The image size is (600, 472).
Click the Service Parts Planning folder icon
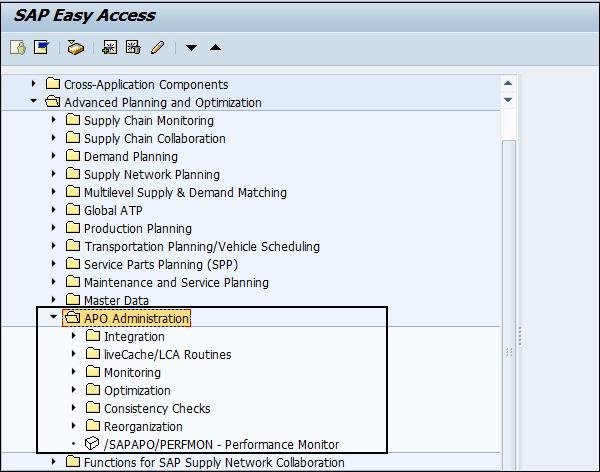pos(73,263)
